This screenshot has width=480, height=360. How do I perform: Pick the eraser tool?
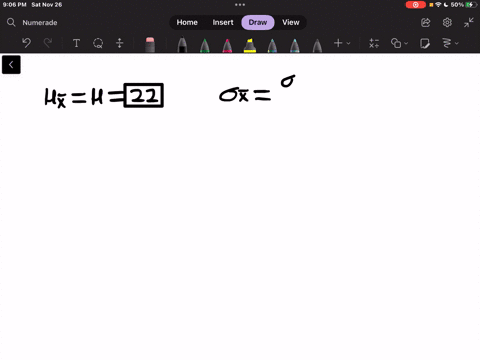[150, 45]
